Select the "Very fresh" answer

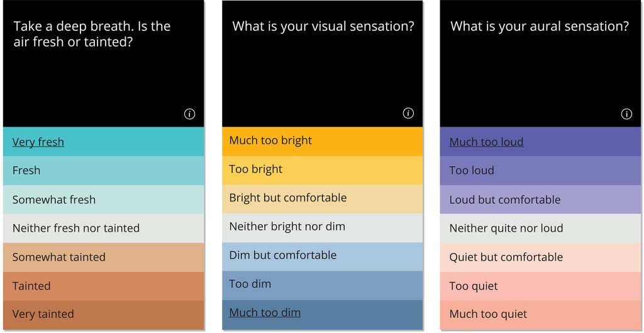[x=38, y=142]
